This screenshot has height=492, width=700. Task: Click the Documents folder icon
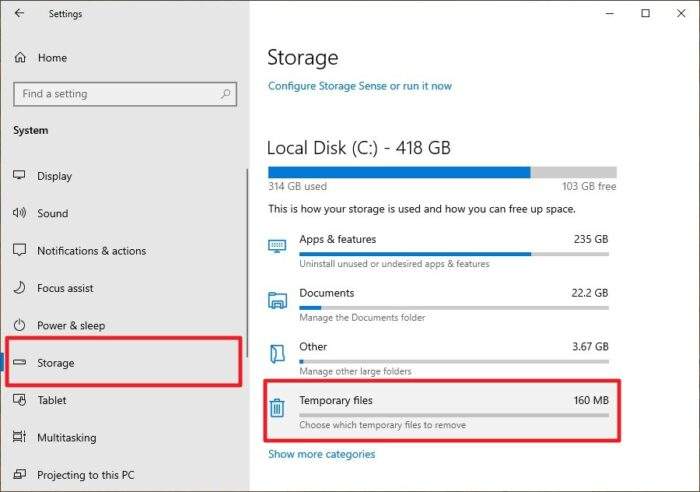(x=277, y=300)
